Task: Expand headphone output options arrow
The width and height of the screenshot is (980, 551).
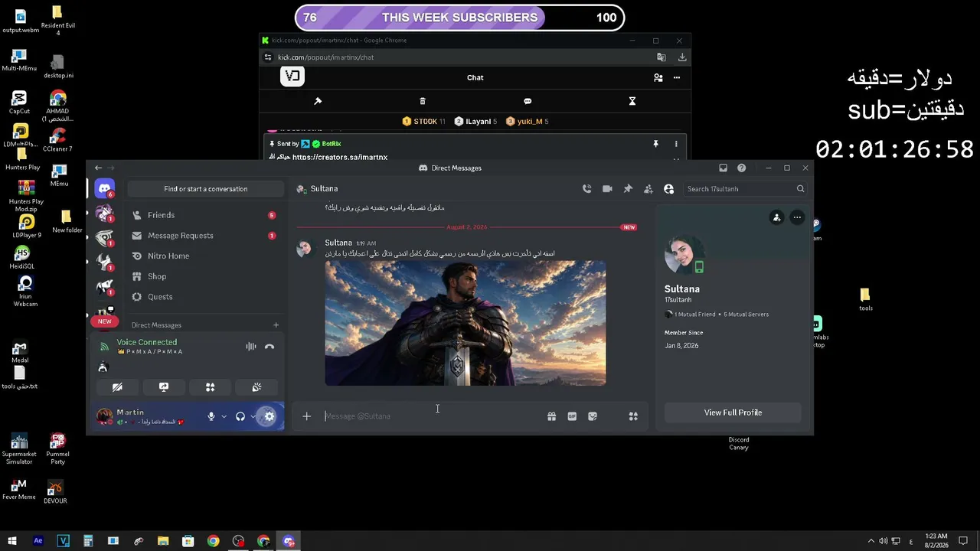Action: [x=253, y=416]
